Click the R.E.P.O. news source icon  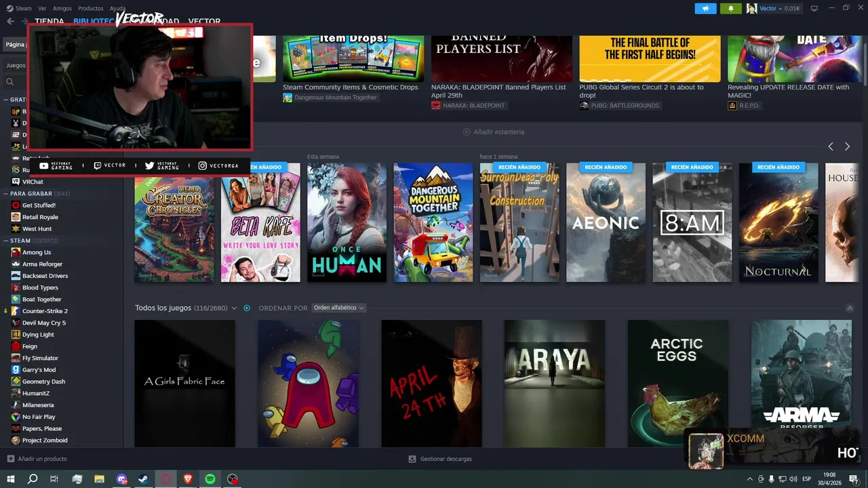(732, 106)
